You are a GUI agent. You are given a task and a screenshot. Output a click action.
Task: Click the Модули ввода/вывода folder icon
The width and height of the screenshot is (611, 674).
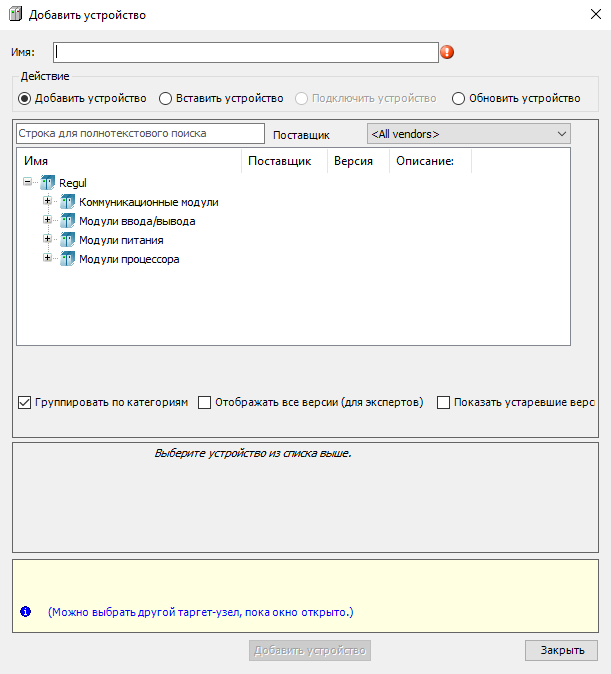coord(68,221)
